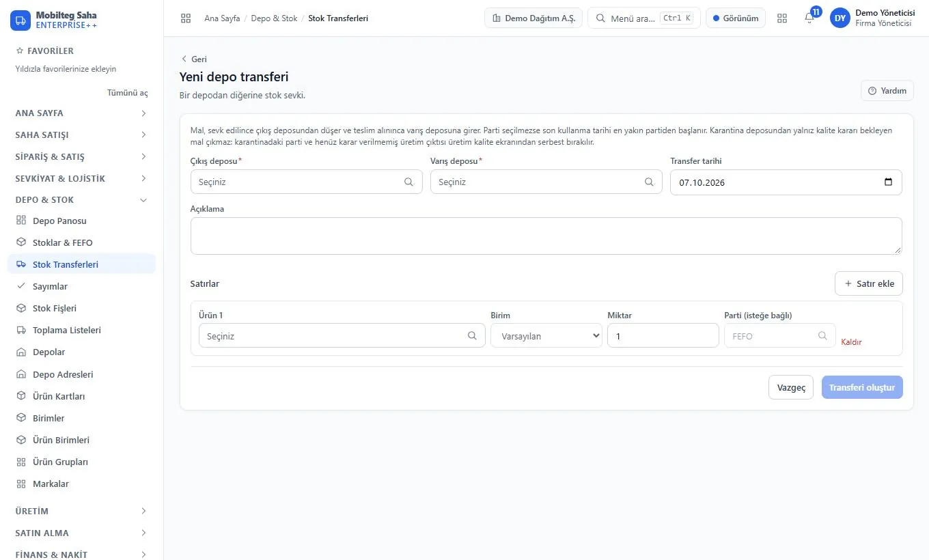Open Depo Adresleri in the sidebar
The width and height of the screenshot is (929, 560).
click(81, 374)
